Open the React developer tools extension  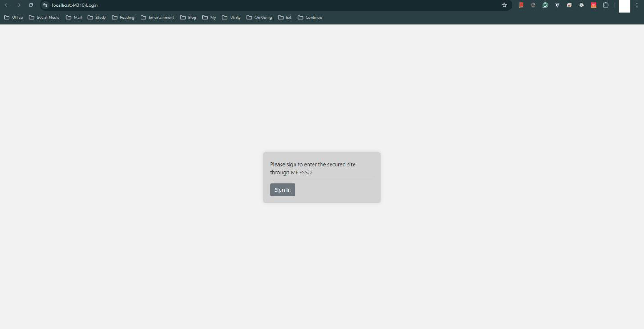coord(581,5)
